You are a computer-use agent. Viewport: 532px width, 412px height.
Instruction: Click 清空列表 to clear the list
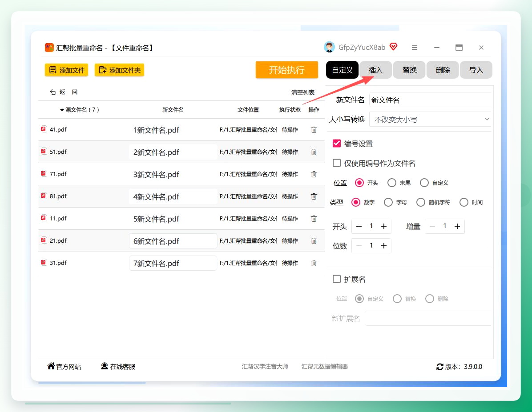click(302, 92)
